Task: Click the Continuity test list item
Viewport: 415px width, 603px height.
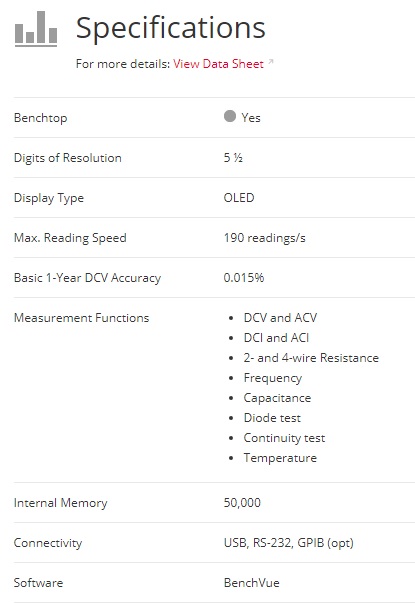Action: tap(284, 438)
